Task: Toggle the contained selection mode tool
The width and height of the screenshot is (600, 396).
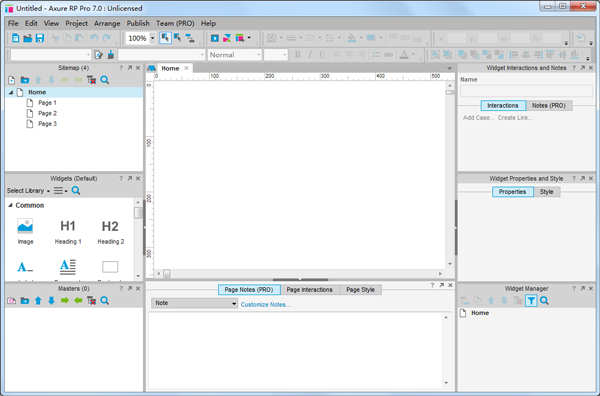Action: point(178,38)
